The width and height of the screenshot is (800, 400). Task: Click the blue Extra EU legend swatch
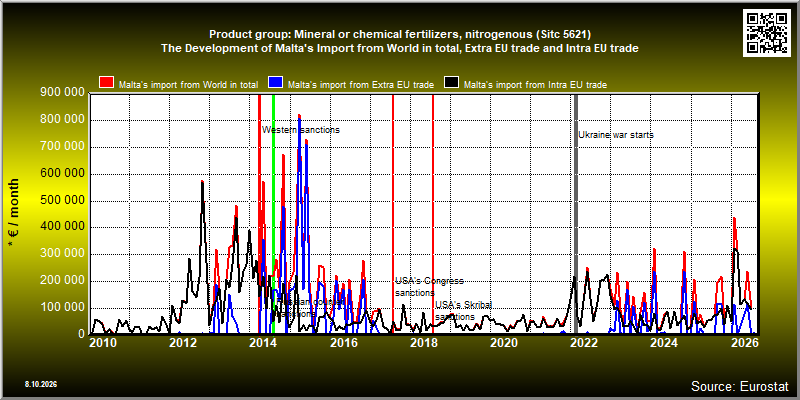(275, 83)
